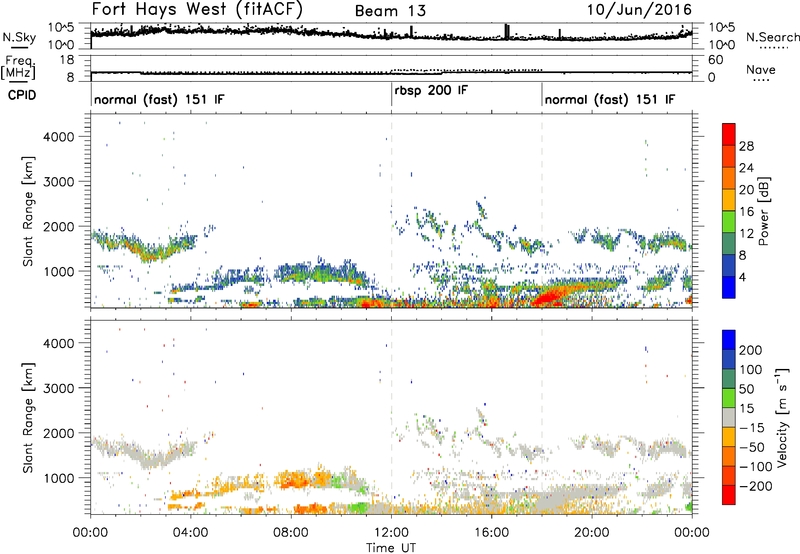Click the '08:00' time tick label
The height and width of the screenshot is (554, 800).
pos(291,533)
